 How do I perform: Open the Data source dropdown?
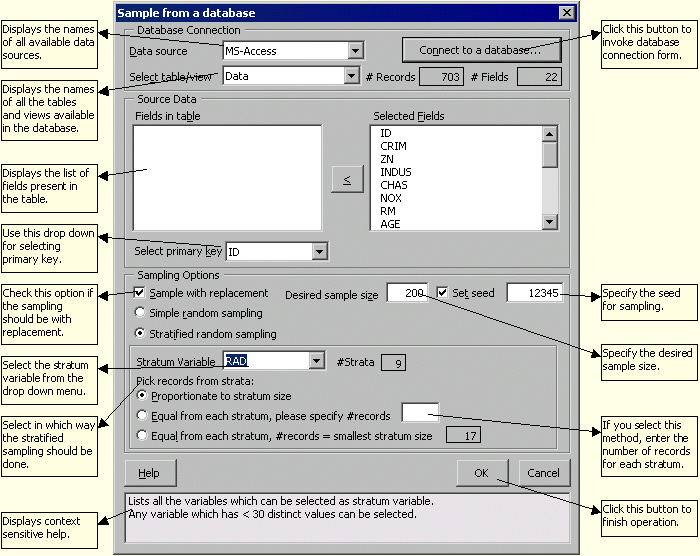(x=356, y=51)
